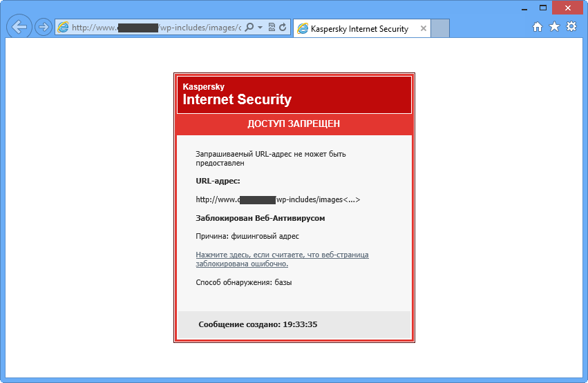The width and height of the screenshot is (588, 383).
Task: Click the Internet Explorer page icon in address bar
Action: tap(63, 27)
